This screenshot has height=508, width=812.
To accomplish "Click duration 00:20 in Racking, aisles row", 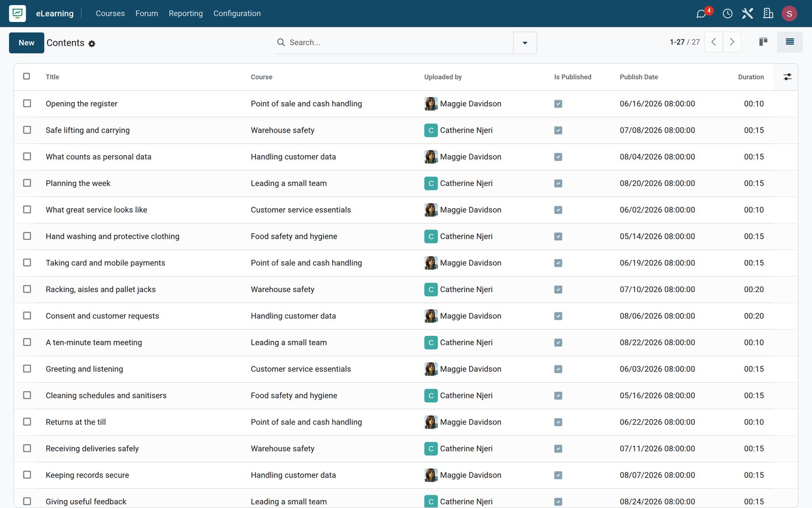I will pyautogui.click(x=754, y=290).
